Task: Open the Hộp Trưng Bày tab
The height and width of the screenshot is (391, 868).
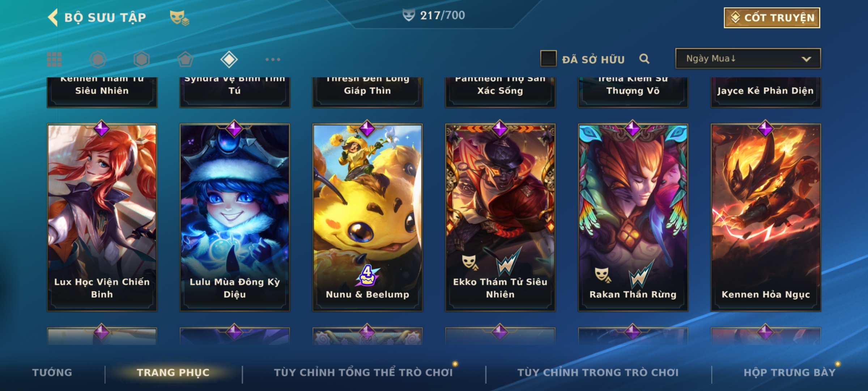Action: [x=790, y=373]
